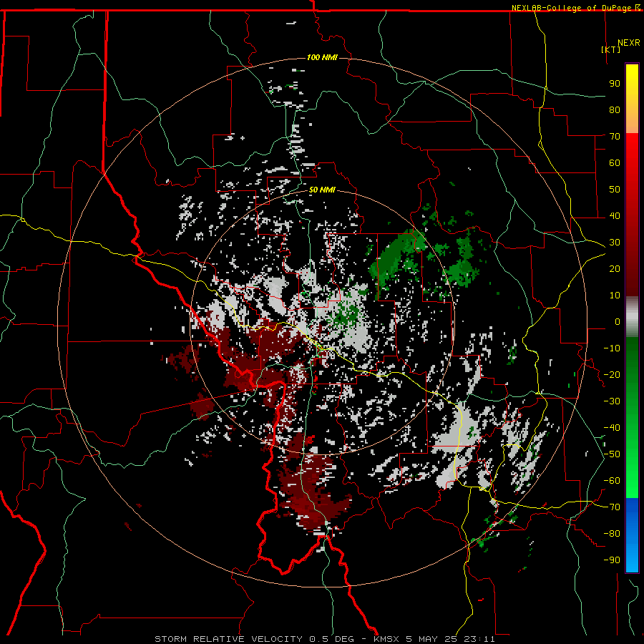This screenshot has width=644, height=644.
Task: Click the 20 value on the velocity legend
Action: coord(615,268)
